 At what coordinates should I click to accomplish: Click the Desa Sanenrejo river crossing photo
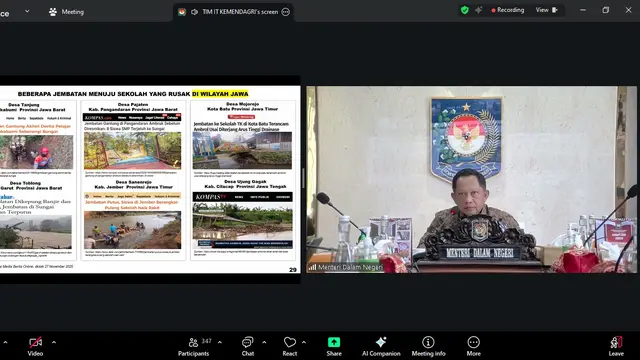tap(133, 230)
